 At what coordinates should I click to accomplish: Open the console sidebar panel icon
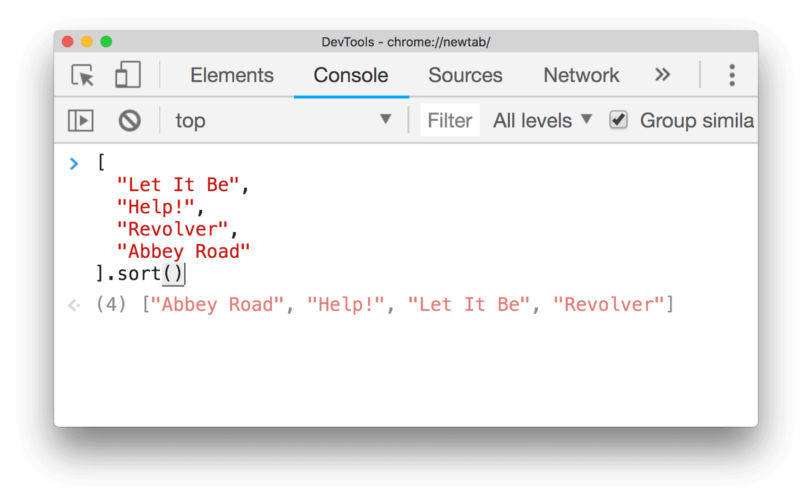(x=81, y=120)
